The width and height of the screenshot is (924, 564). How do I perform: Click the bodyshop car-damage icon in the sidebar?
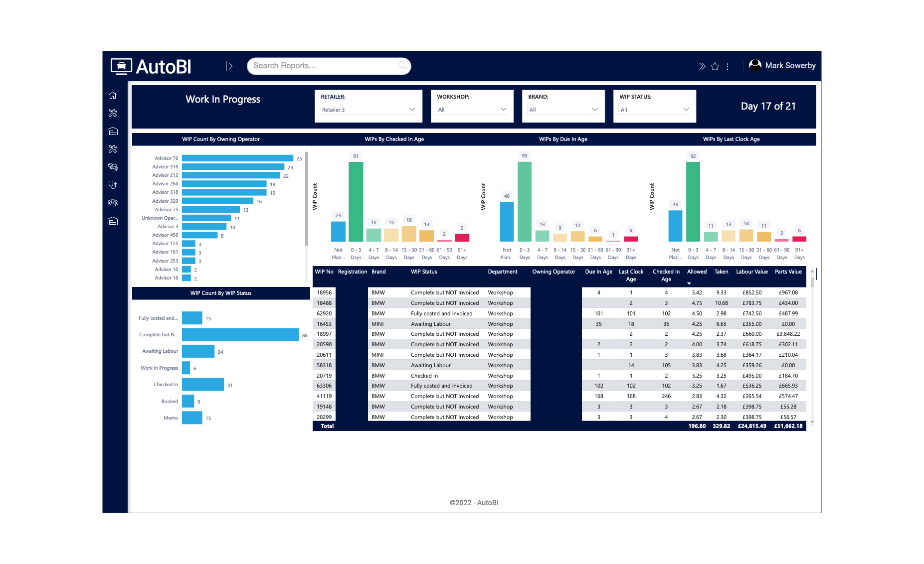pos(113,167)
